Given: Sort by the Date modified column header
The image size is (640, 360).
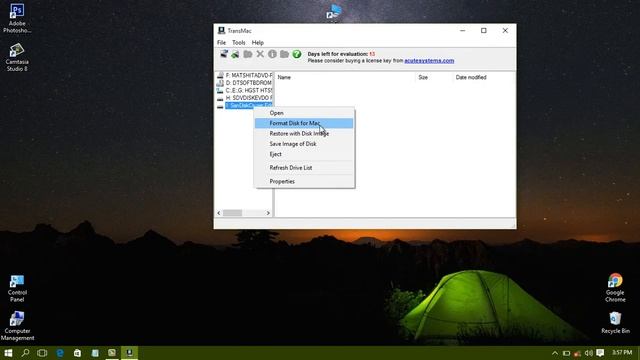Looking at the screenshot, I should [x=484, y=77].
